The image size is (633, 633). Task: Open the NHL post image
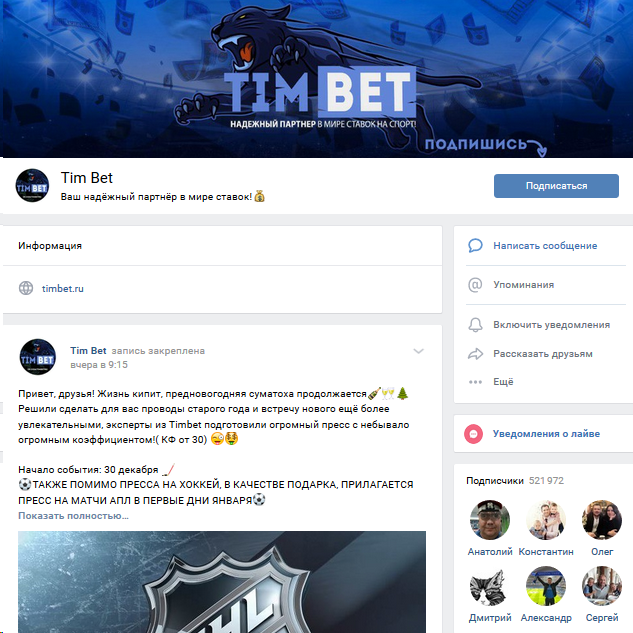tap(222, 582)
